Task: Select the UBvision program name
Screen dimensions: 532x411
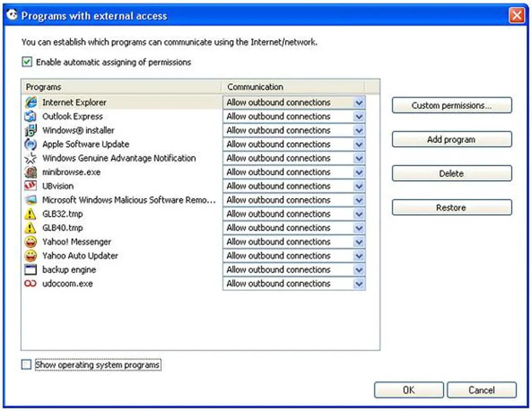Action: pos(58,186)
